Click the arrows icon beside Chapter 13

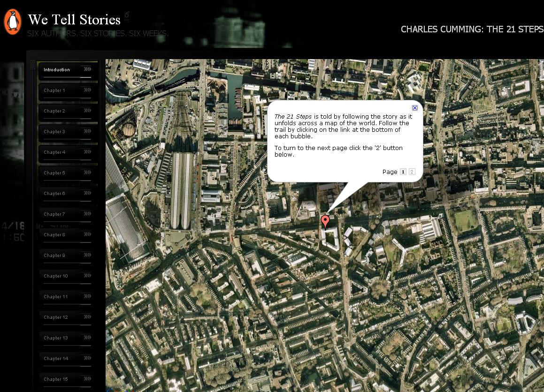87,338
